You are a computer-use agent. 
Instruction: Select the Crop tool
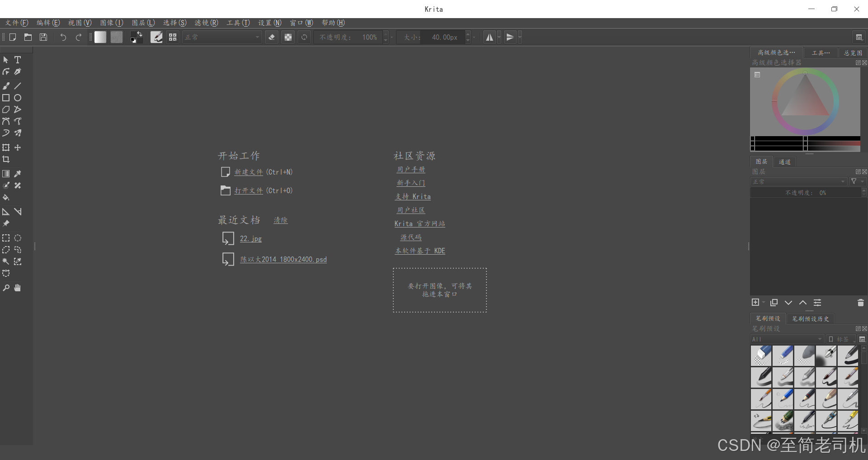click(6, 159)
